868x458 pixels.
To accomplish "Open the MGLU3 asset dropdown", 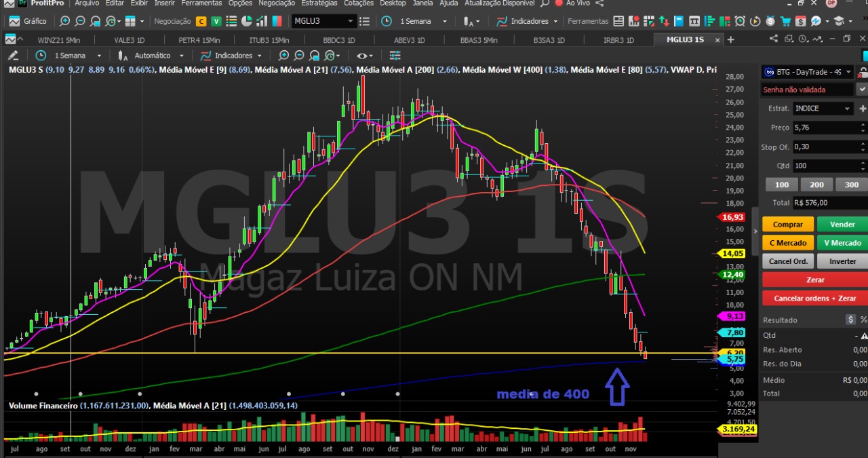I will tap(350, 21).
